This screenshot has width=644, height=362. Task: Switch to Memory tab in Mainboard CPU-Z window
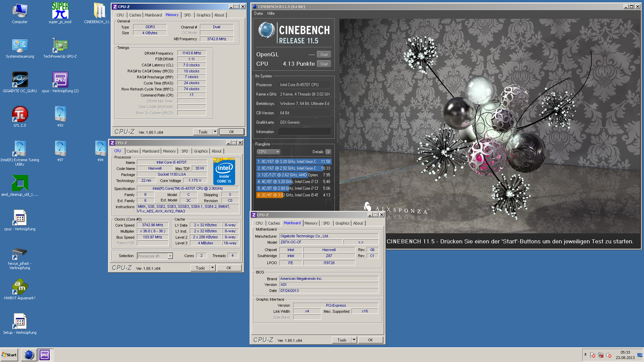(311, 223)
